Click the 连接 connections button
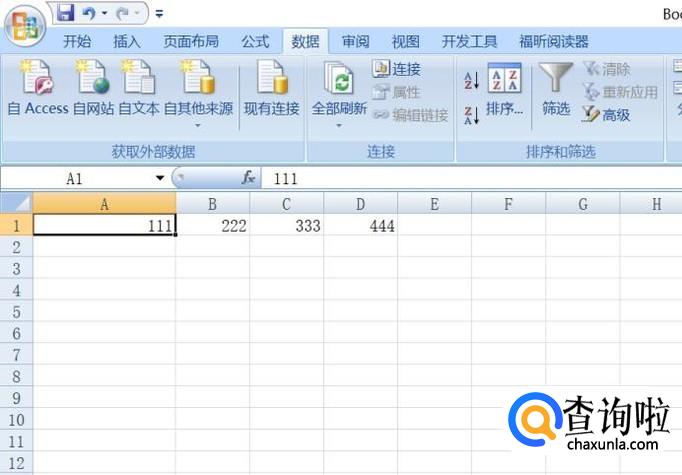The width and height of the screenshot is (682, 475). click(397, 69)
